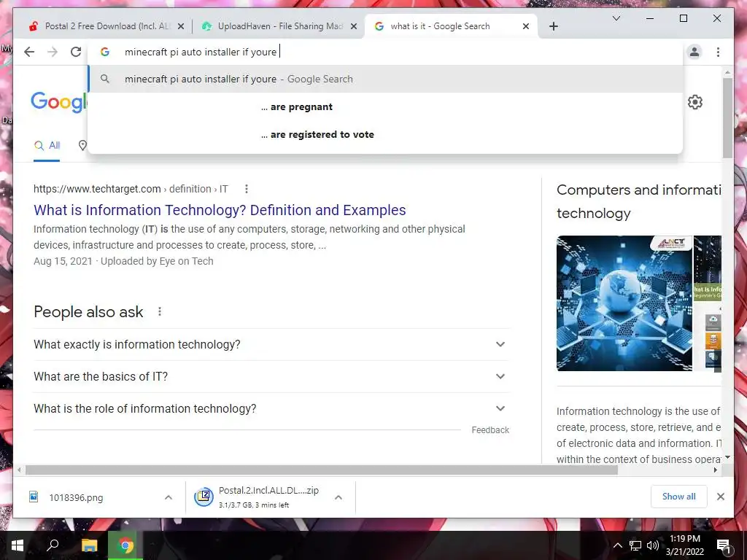Open taskbar search magnifier
Screen dimensions: 747x560
[53, 545]
